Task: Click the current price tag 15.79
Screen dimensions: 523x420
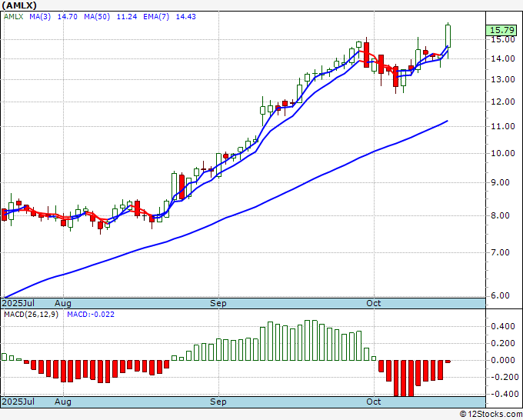Action: pyautogui.click(x=501, y=30)
